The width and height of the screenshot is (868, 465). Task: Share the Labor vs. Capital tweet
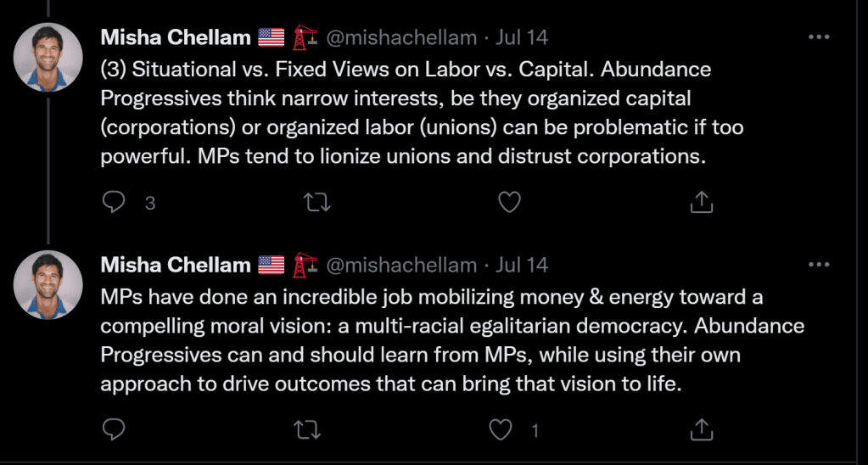tap(701, 202)
